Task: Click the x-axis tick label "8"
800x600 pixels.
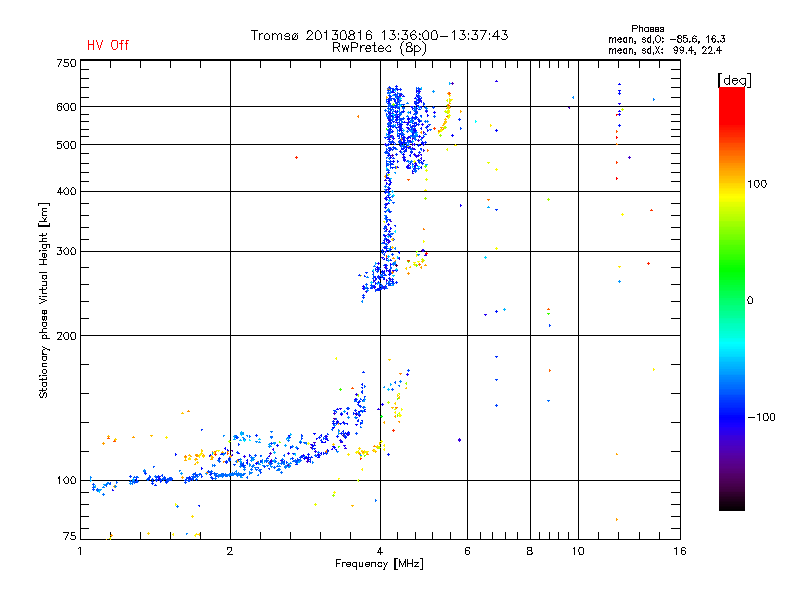Action: [x=530, y=551]
